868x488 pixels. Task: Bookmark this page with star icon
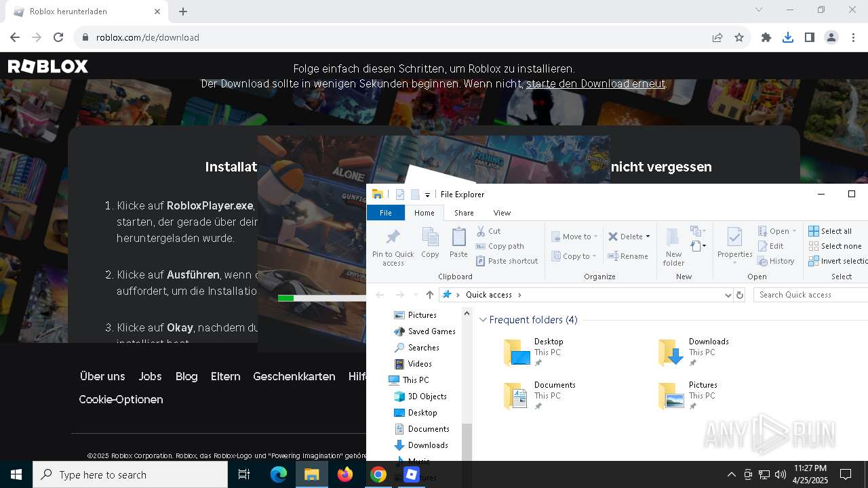coord(739,37)
